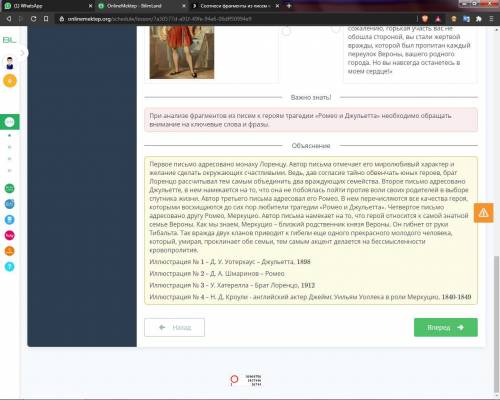Select the green highlighted sidebar item
The image size is (500, 400).
[10, 122]
